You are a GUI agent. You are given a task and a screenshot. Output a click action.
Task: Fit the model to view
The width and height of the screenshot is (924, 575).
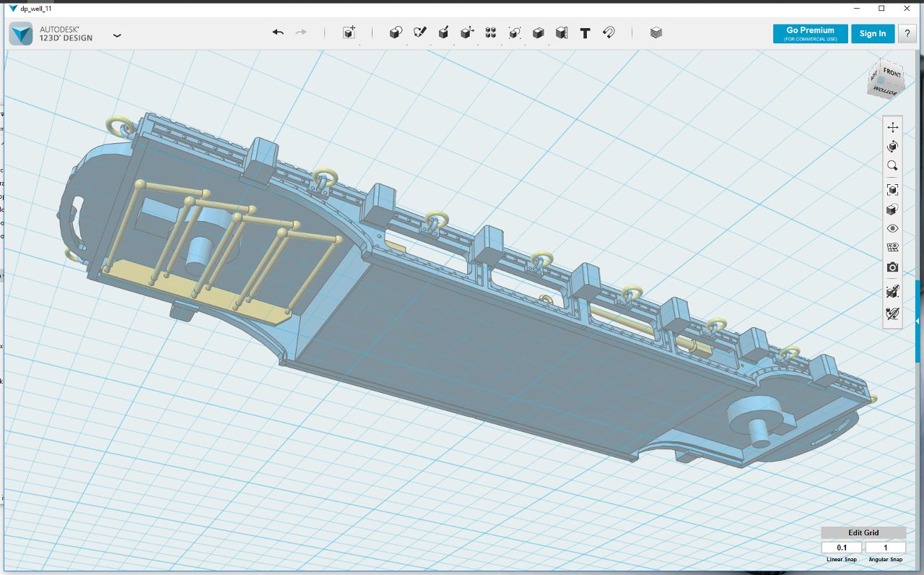892,189
